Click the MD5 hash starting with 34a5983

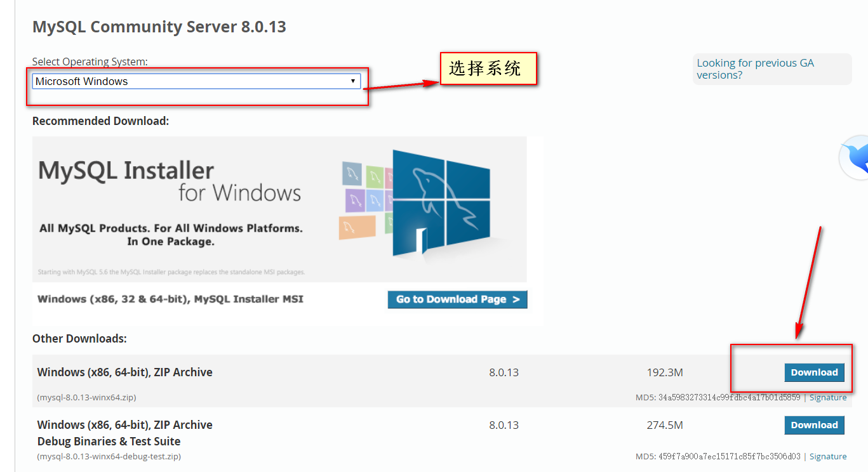(729, 397)
